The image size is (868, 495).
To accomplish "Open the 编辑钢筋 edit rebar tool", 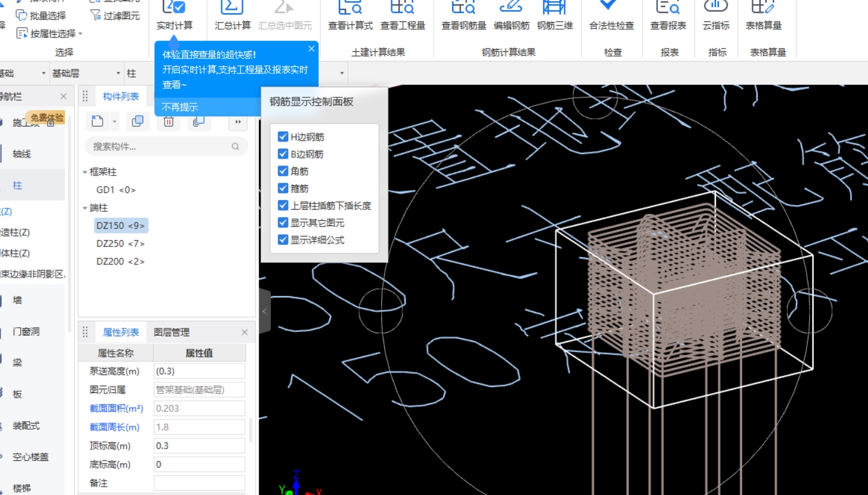I will click(x=511, y=16).
